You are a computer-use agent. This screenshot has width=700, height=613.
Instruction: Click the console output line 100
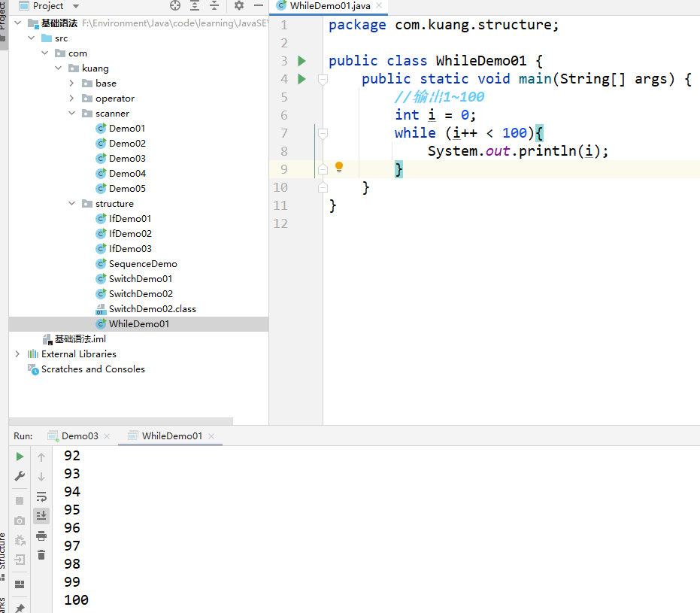[x=77, y=599]
